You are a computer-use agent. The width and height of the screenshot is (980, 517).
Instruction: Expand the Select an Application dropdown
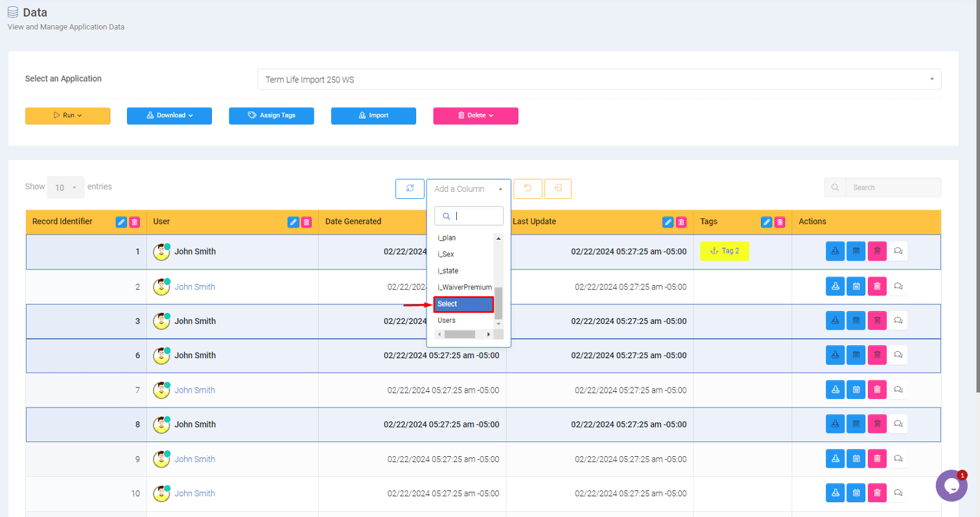(x=599, y=79)
